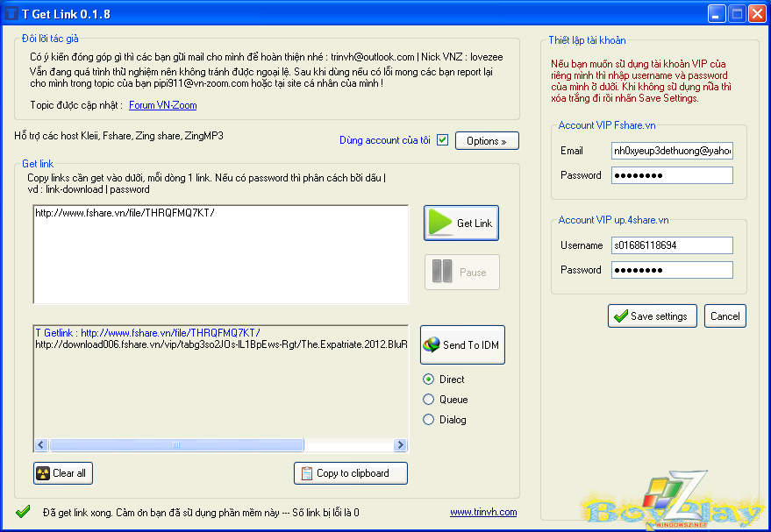Click the Pause bars icon
Screen dimensions: 771x532
(x=441, y=271)
